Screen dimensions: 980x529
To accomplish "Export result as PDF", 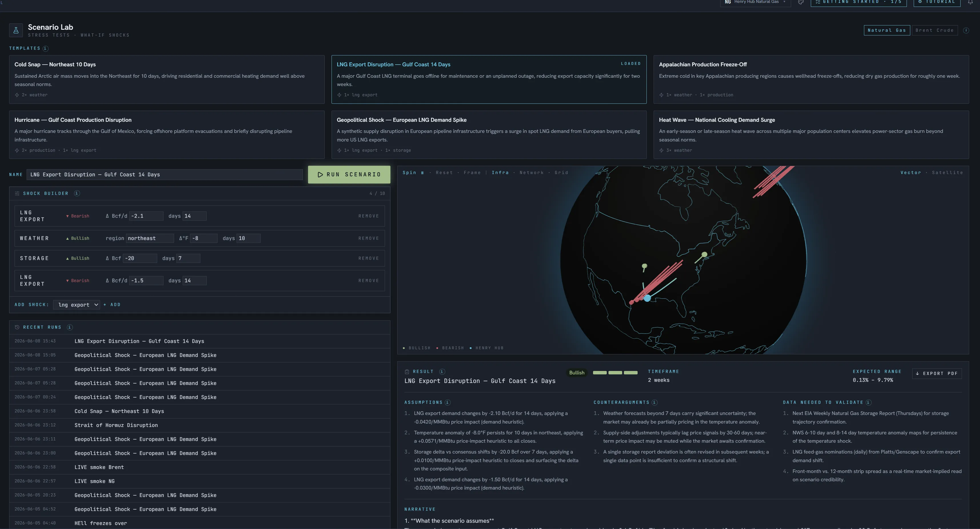I will pyautogui.click(x=937, y=374).
